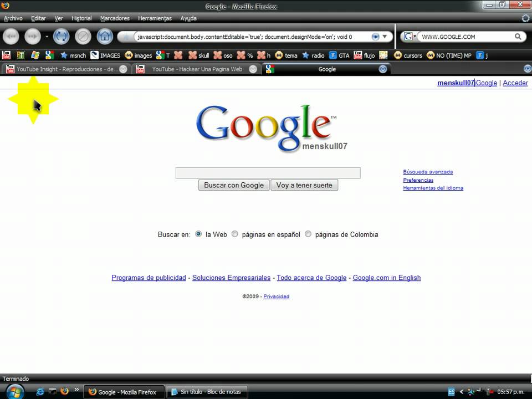
Task: Click the Go arrow in the address bar
Action: 375,37
